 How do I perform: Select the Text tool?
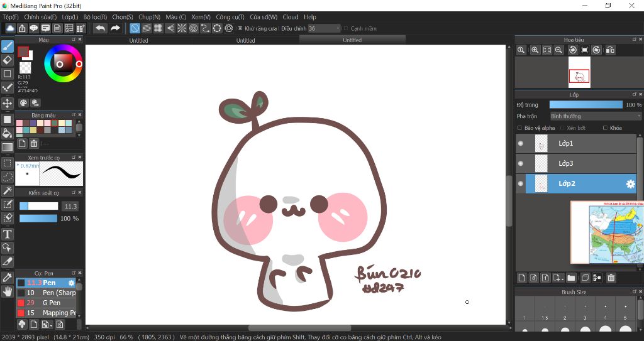7,234
